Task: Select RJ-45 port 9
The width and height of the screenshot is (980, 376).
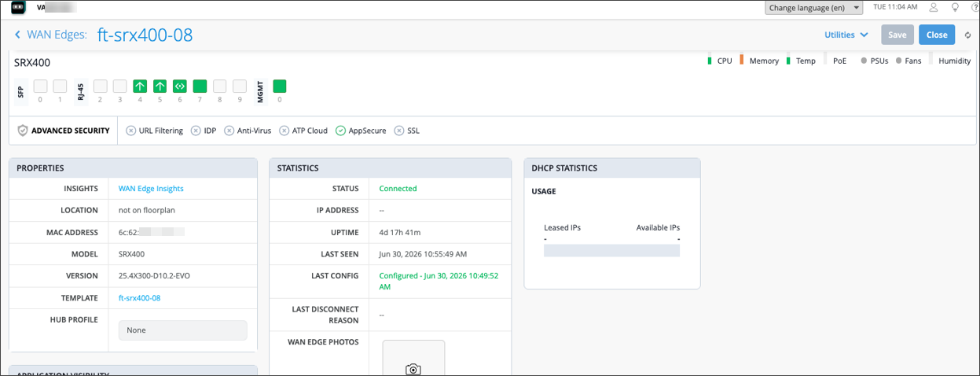Action: pyautogui.click(x=240, y=86)
